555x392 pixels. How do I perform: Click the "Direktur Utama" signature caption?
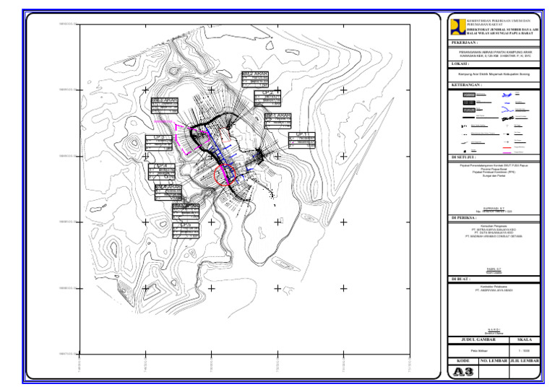pyautogui.click(x=494, y=334)
